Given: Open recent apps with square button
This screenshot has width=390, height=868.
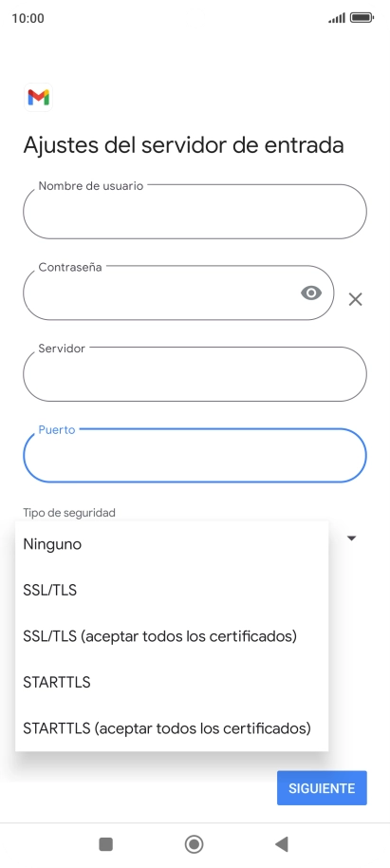Looking at the screenshot, I should (105, 844).
